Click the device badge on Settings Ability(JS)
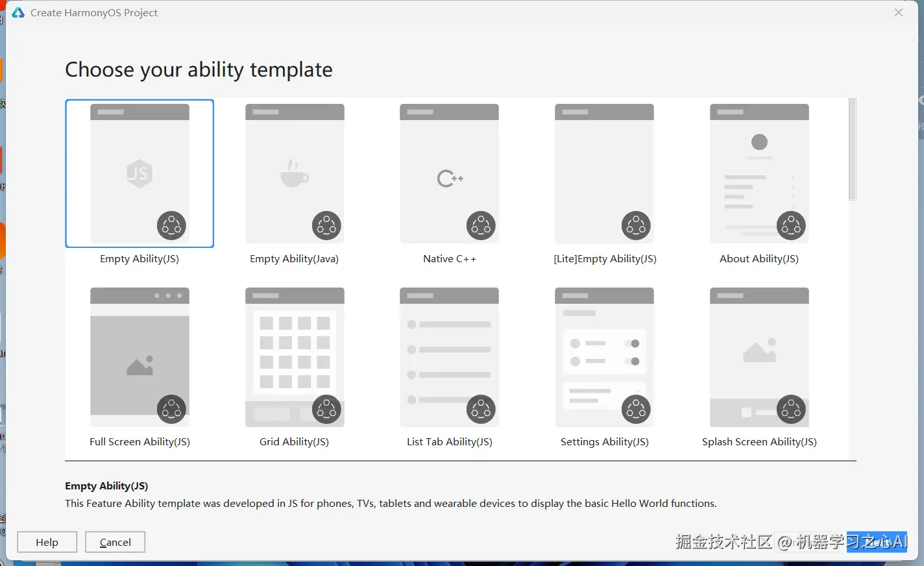The width and height of the screenshot is (924, 566). [636, 409]
